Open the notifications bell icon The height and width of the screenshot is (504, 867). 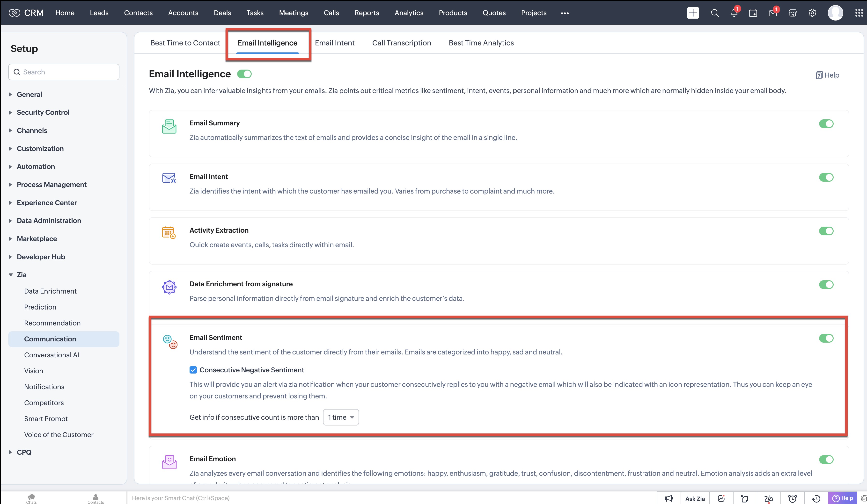(x=734, y=13)
